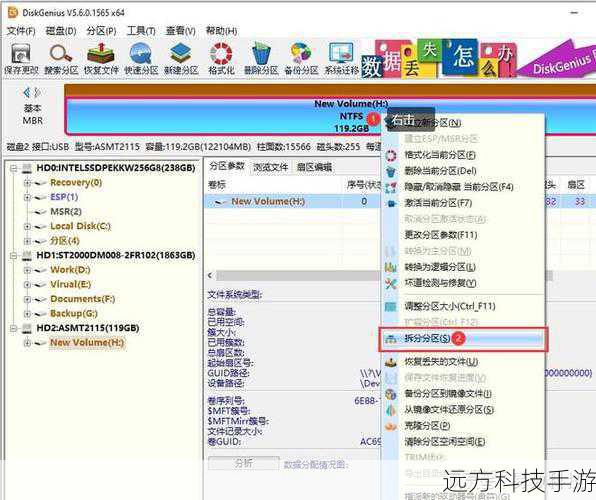Go to previous disk with left arrow

coord(26,92)
